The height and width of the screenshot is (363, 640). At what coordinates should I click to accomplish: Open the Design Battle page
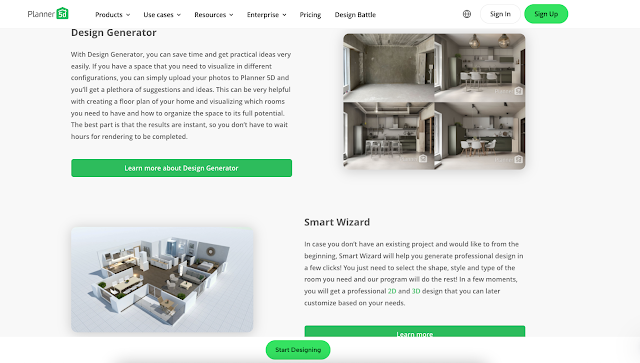(355, 15)
